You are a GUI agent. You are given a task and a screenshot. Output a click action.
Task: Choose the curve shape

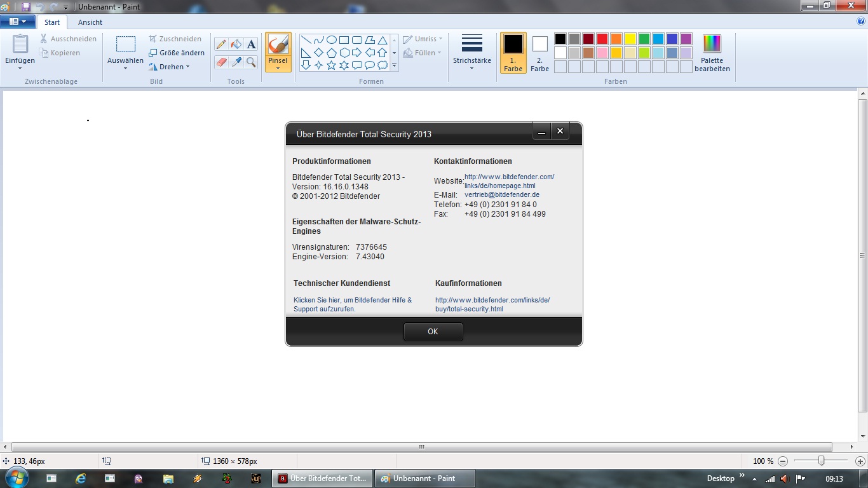click(318, 39)
